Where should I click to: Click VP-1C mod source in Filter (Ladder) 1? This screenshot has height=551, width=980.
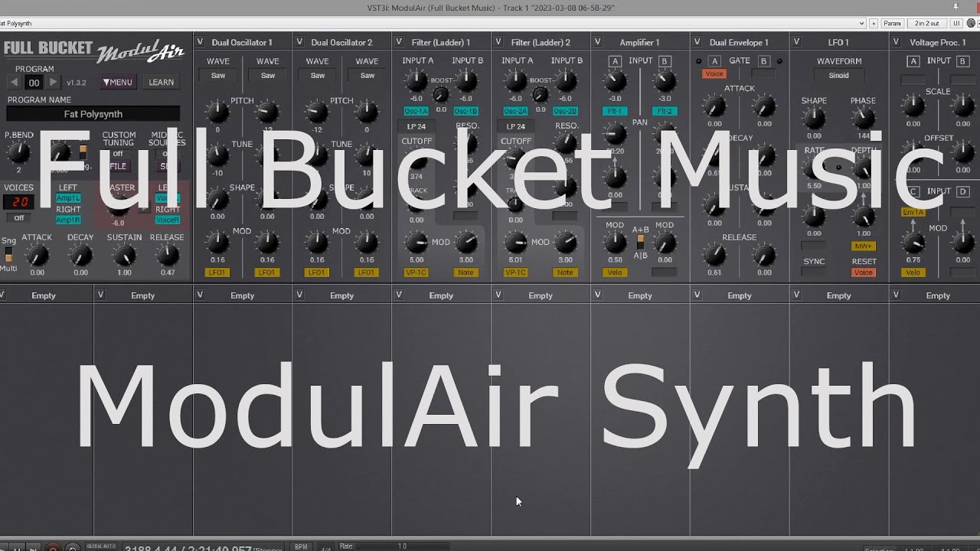416,272
